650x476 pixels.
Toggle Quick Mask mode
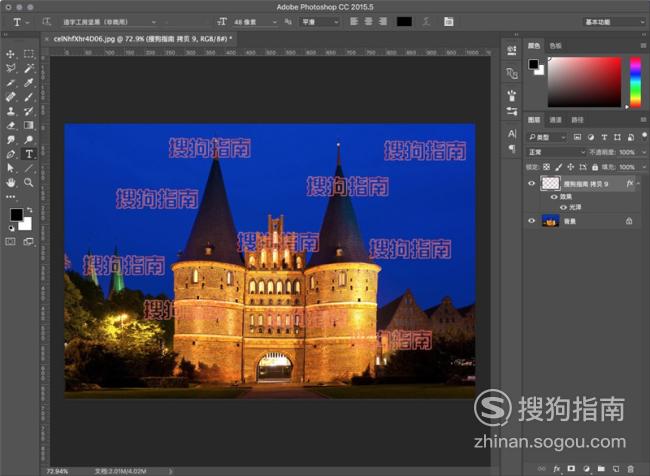[x=10, y=241]
